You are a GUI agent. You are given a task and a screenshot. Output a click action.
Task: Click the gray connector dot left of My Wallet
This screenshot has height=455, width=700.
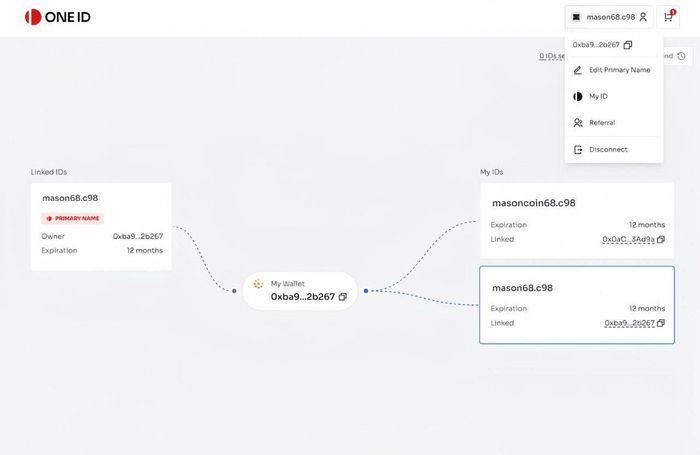(234, 291)
